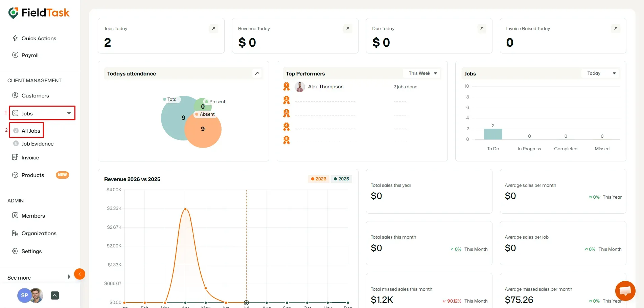Open Todays attendance expand arrow
The height and width of the screenshot is (308, 644).
pyautogui.click(x=257, y=73)
